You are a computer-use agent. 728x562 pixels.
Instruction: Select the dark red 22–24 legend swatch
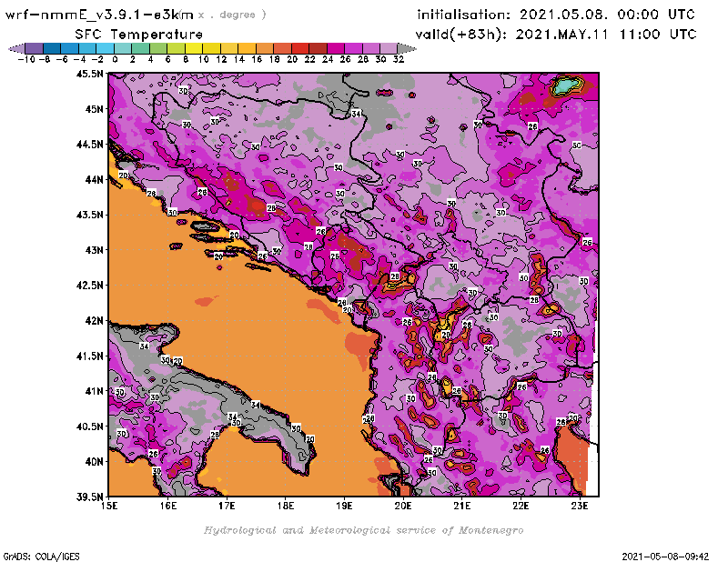[x=318, y=48]
